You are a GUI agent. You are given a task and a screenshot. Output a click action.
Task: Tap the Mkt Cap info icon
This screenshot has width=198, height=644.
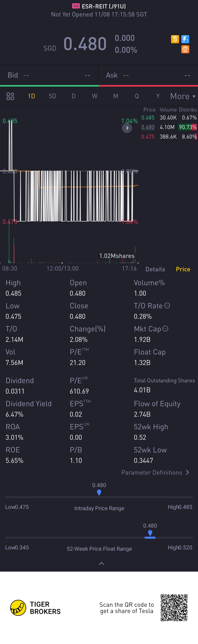coord(165,329)
